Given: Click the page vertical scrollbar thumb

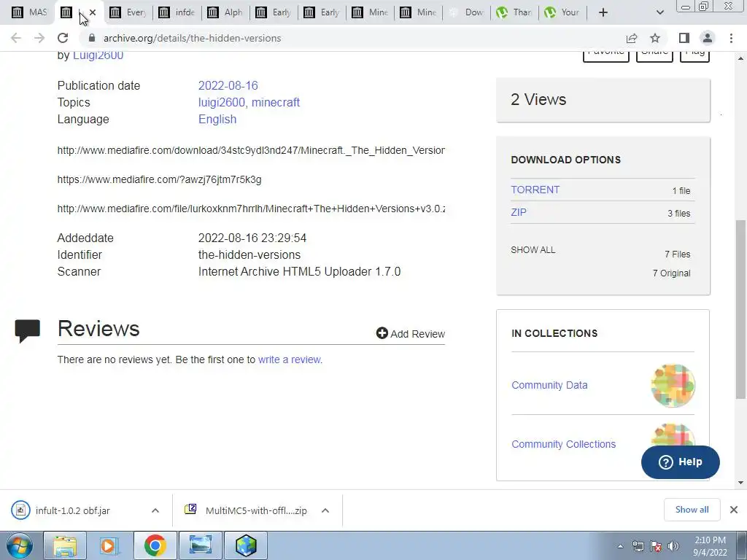Looking at the screenshot, I should 740,309.
